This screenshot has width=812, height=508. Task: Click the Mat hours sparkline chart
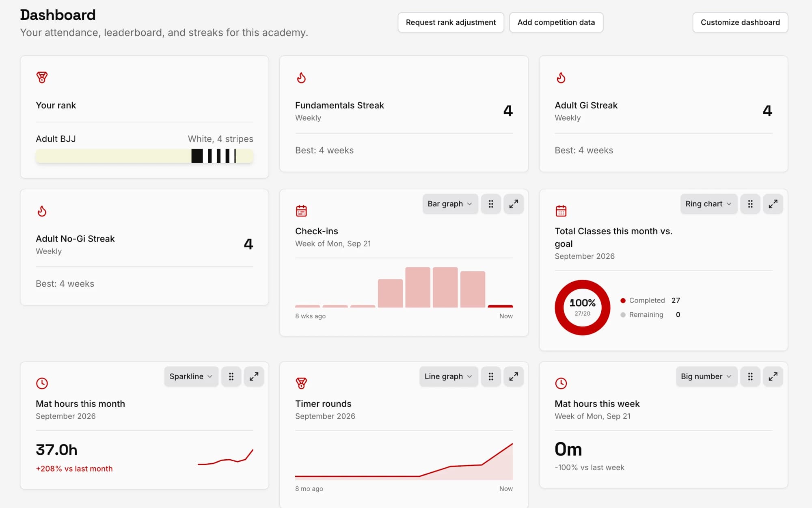225,457
